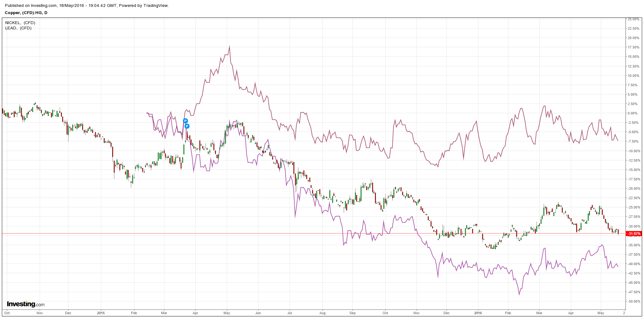The height and width of the screenshot is (317, 644).
Task: Click the -20.00% axis label
Action: tap(633, 189)
